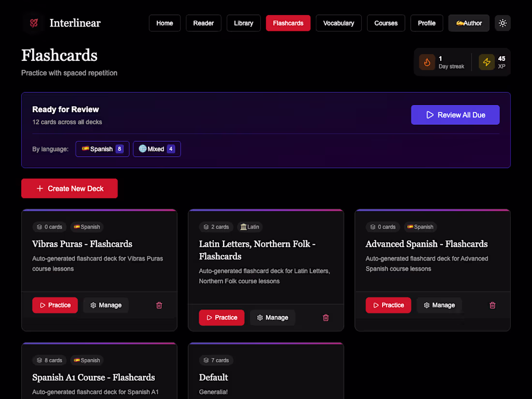
Task: Click 'Practice with spaced repetition' subtitle
Action: point(69,73)
